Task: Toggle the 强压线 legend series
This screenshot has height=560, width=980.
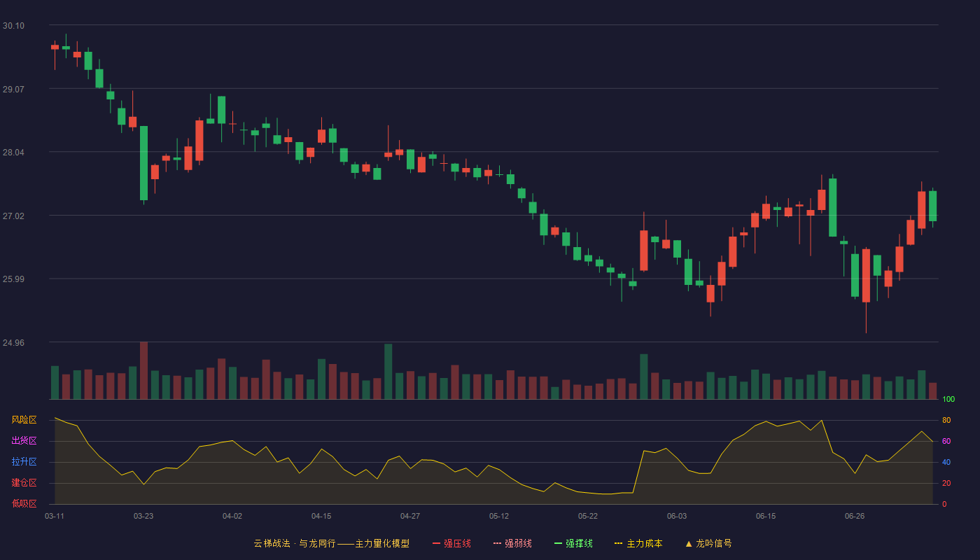Action: [451, 543]
